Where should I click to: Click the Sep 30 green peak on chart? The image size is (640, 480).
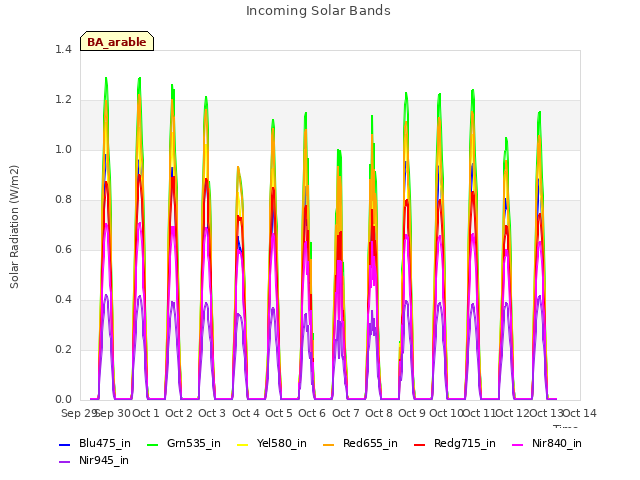106,78
